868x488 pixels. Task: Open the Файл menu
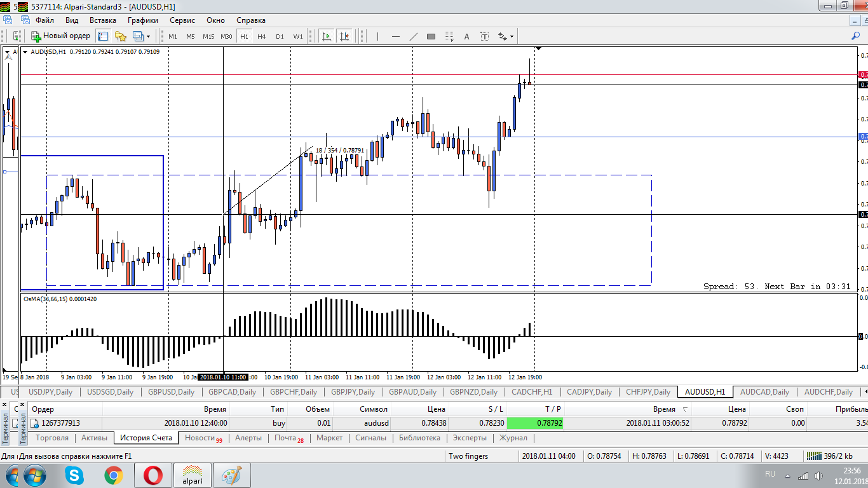click(44, 20)
